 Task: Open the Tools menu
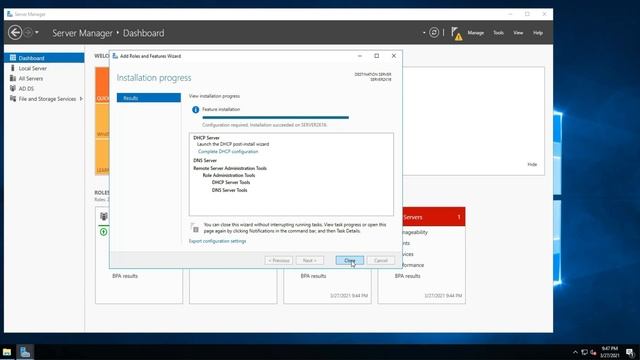(498, 33)
